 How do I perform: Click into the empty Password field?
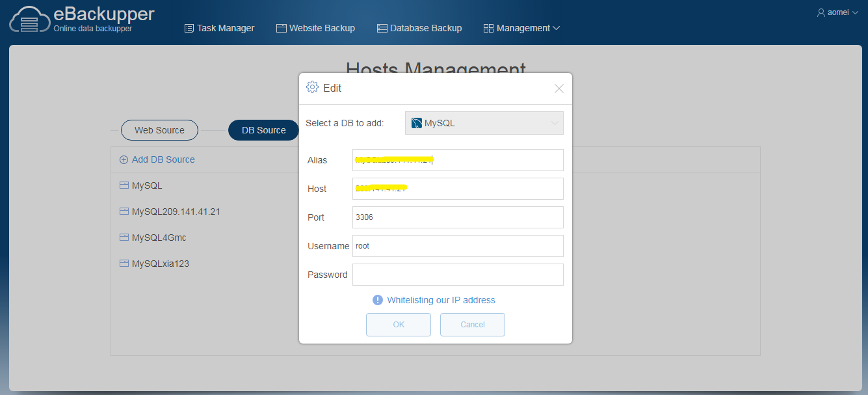458,275
